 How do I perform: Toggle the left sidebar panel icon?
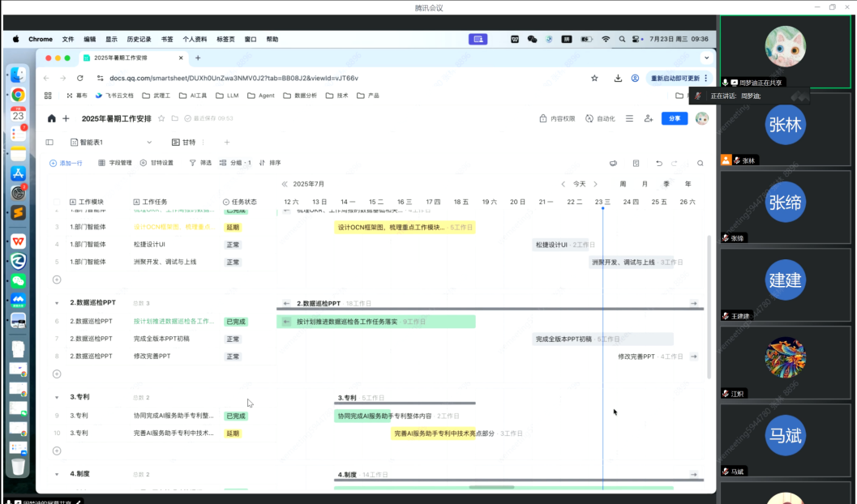tap(49, 142)
